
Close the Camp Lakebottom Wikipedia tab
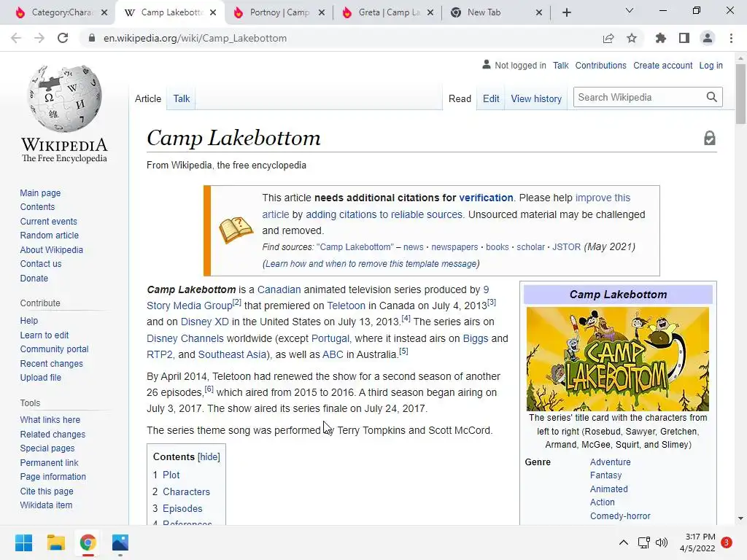[x=213, y=12]
